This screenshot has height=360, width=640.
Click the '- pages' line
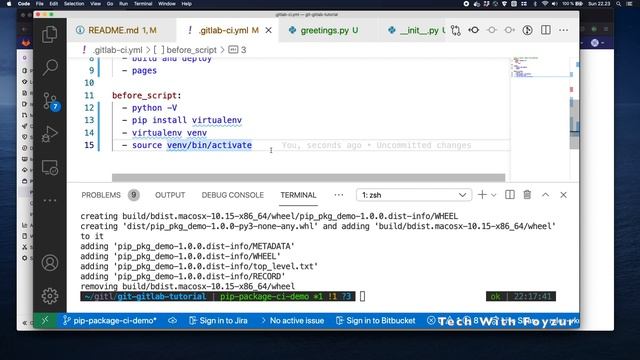[140, 71]
